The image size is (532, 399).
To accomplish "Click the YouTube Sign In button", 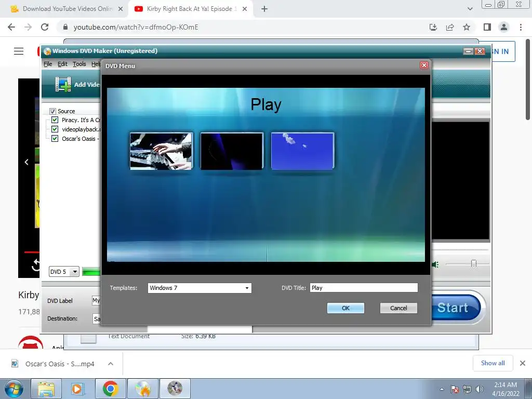I will pos(503,51).
